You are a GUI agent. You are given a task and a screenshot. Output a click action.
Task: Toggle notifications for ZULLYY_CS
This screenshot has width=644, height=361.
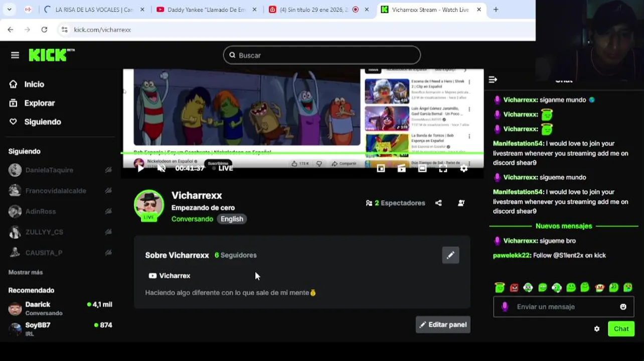pos(108,232)
